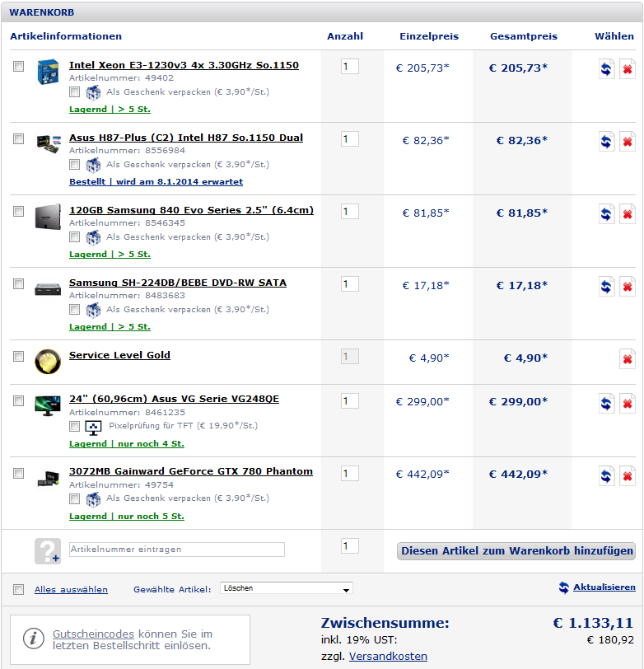Open Asus H87-Plus motherboard thumbnail
The image size is (644, 669).
[49, 143]
